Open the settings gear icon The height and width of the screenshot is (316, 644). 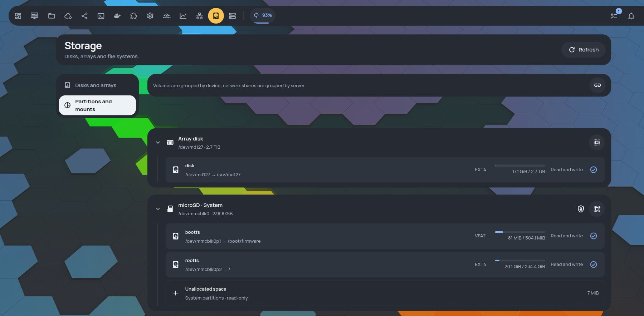(x=150, y=16)
